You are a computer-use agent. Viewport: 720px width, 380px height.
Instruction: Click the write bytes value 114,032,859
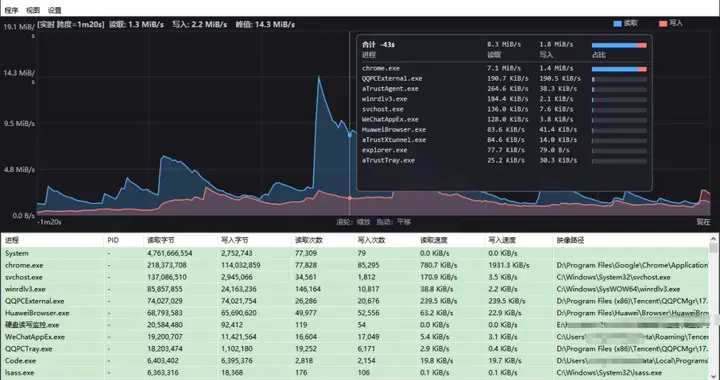click(x=241, y=265)
